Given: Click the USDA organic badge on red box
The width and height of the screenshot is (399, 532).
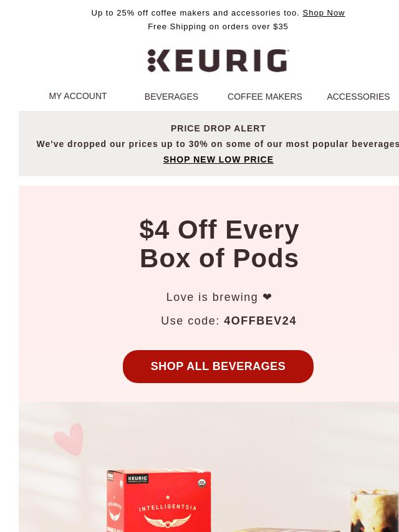Looking at the screenshot, I should pyautogui.click(x=202, y=483).
